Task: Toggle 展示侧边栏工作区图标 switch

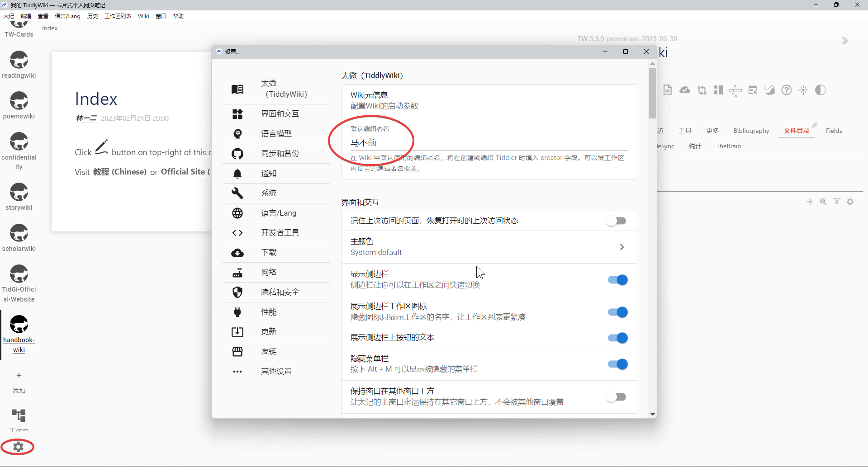Action: point(617,312)
